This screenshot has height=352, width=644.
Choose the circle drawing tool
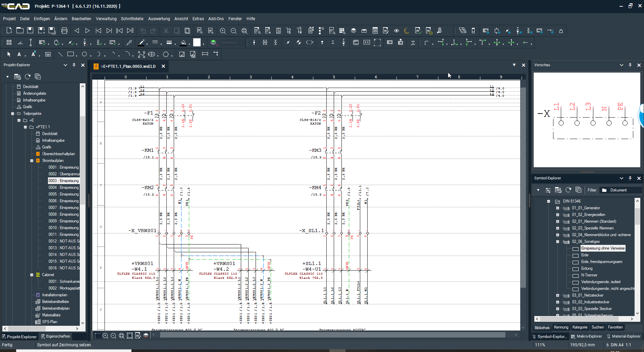point(85,54)
